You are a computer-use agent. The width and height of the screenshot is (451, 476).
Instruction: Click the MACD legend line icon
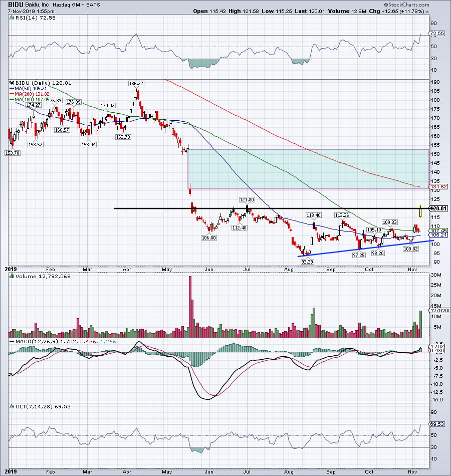[12, 342]
